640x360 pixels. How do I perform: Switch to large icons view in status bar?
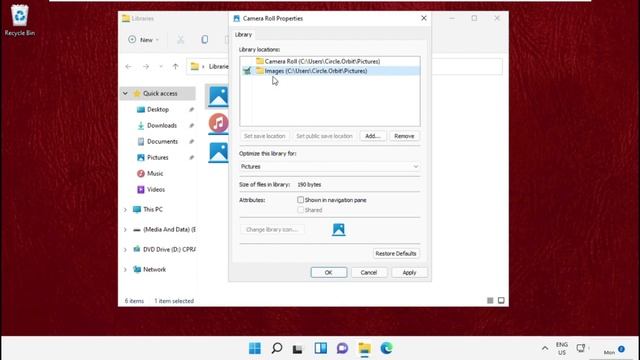tap(501, 300)
